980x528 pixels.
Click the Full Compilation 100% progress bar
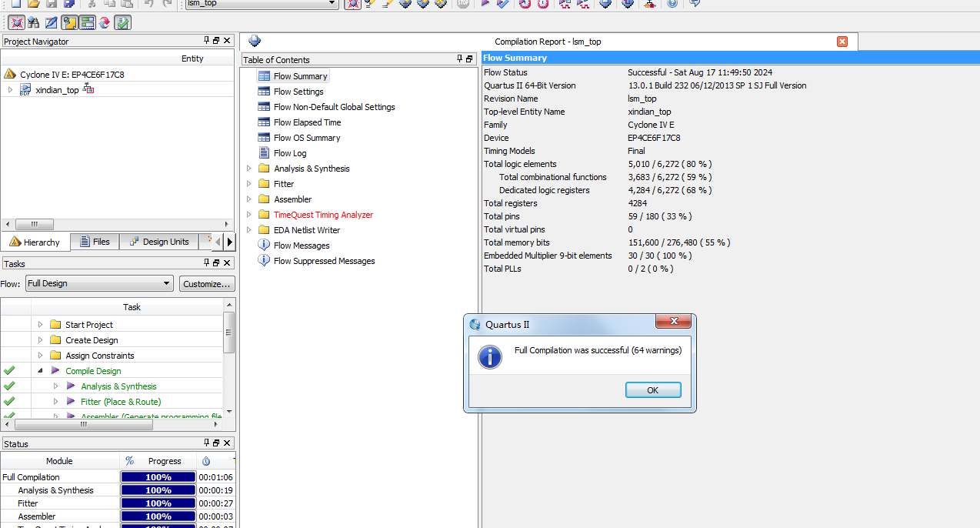pyautogui.click(x=158, y=477)
